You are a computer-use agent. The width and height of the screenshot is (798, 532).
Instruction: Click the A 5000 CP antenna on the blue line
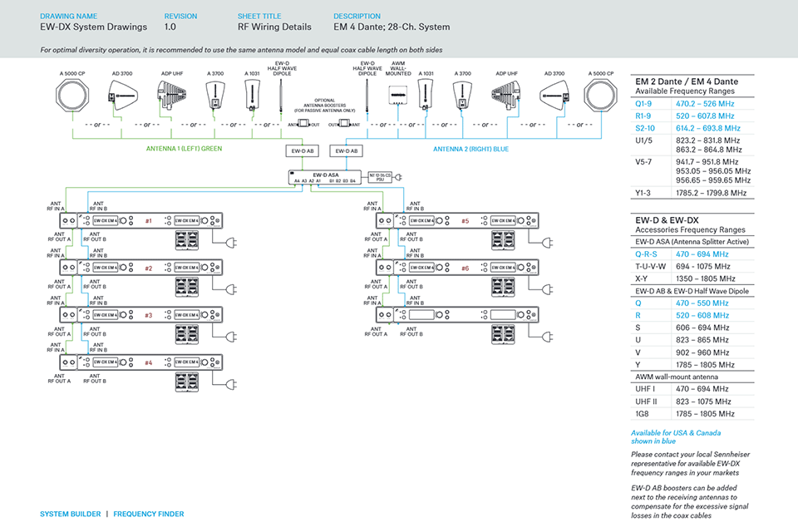point(600,96)
